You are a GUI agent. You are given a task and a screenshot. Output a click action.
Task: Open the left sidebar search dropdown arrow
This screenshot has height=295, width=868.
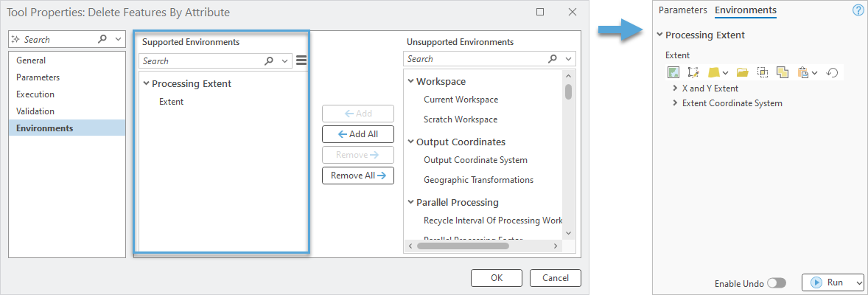pyautogui.click(x=118, y=39)
